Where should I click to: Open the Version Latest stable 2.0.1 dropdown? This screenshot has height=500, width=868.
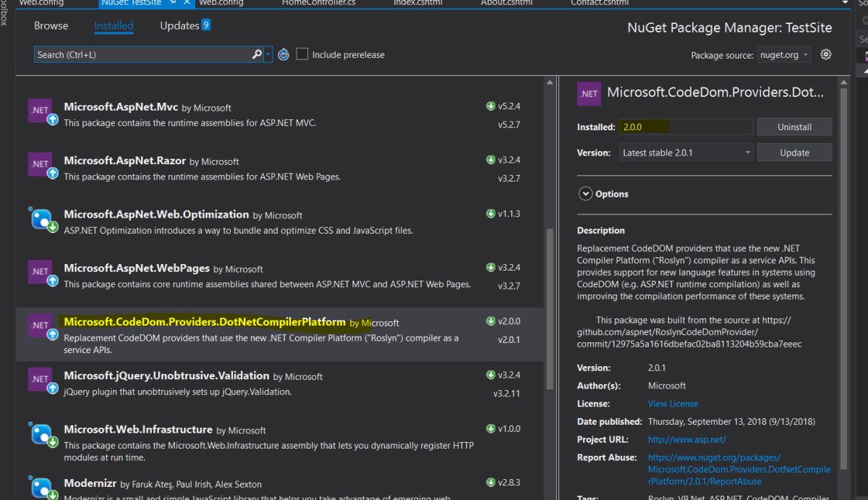click(686, 153)
